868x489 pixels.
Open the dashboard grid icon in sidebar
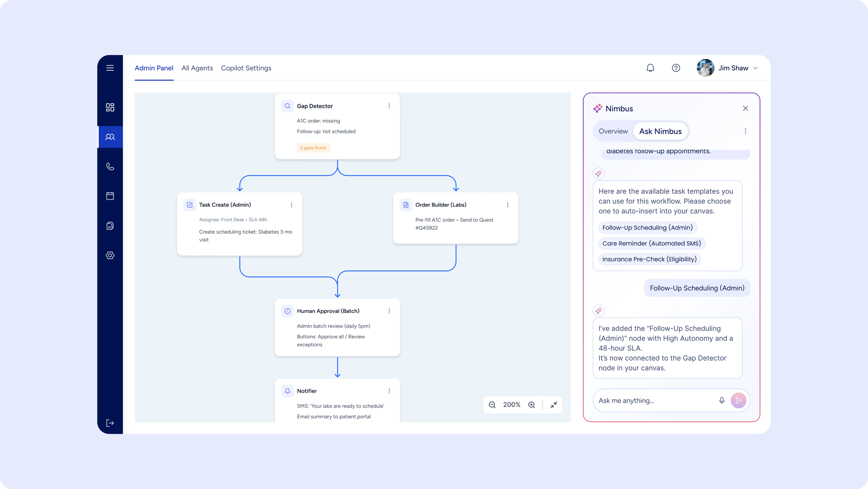tap(110, 107)
